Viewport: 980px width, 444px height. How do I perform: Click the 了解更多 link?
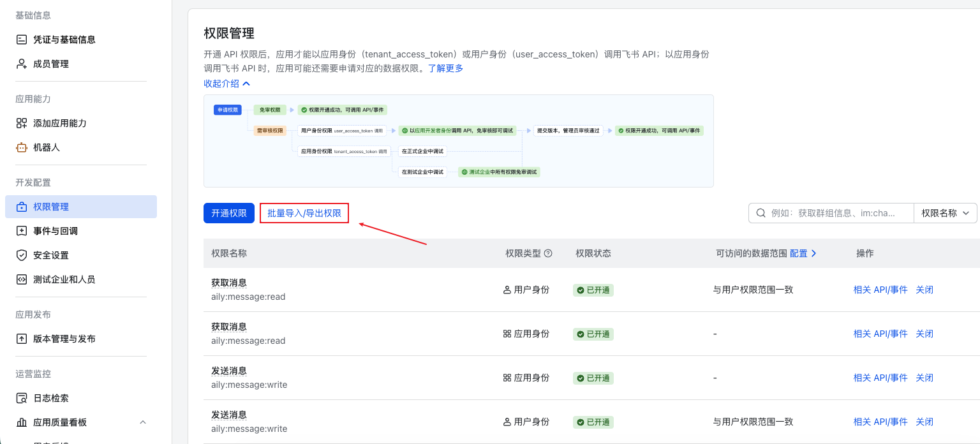447,68
